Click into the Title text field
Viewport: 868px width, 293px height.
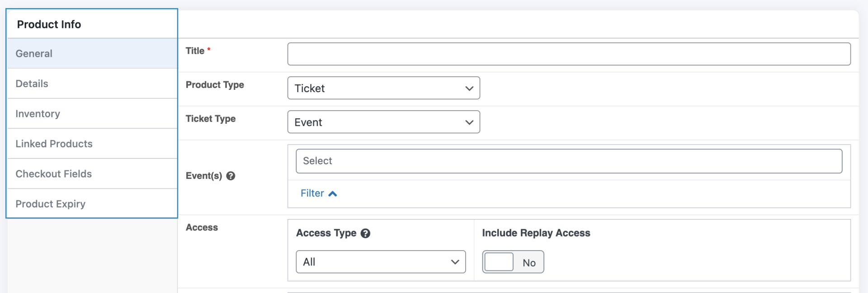coord(569,54)
